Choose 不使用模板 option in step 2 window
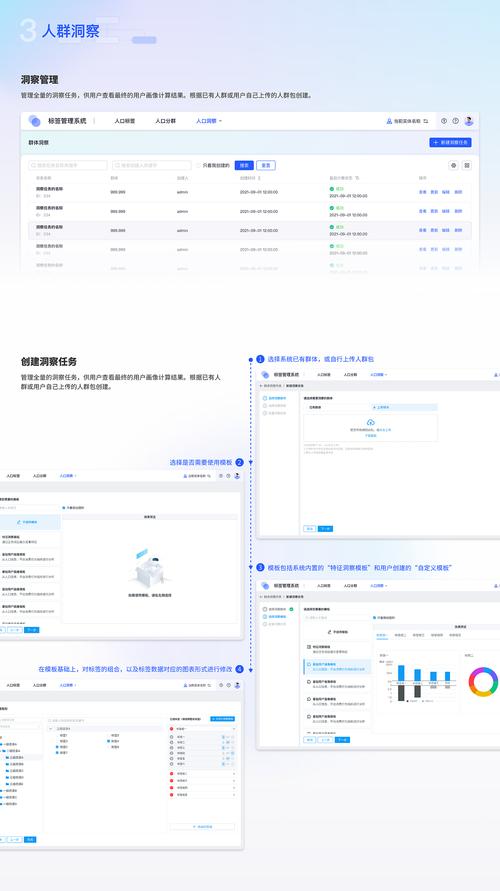This screenshot has height=891, width=500. (x=30, y=521)
